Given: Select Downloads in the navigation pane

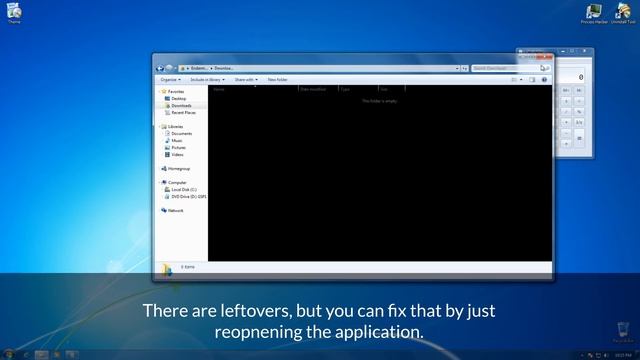Looking at the screenshot, I should (181, 106).
